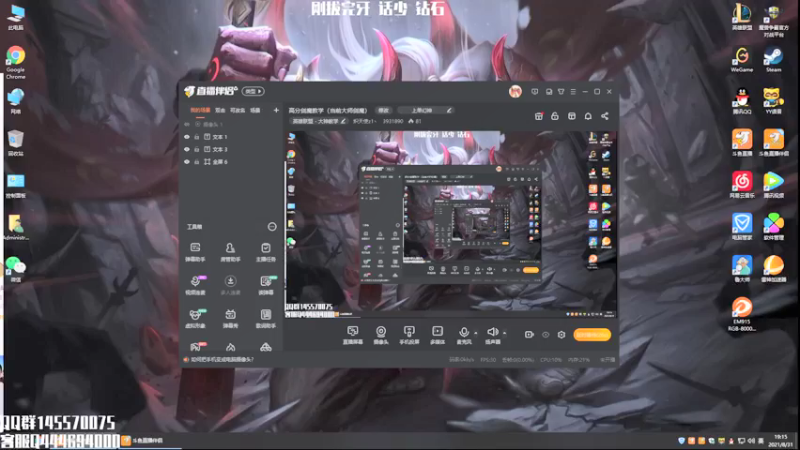This screenshot has width=800, height=450.
Task: Click the FPS:30 status readout
Action: point(488,360)
